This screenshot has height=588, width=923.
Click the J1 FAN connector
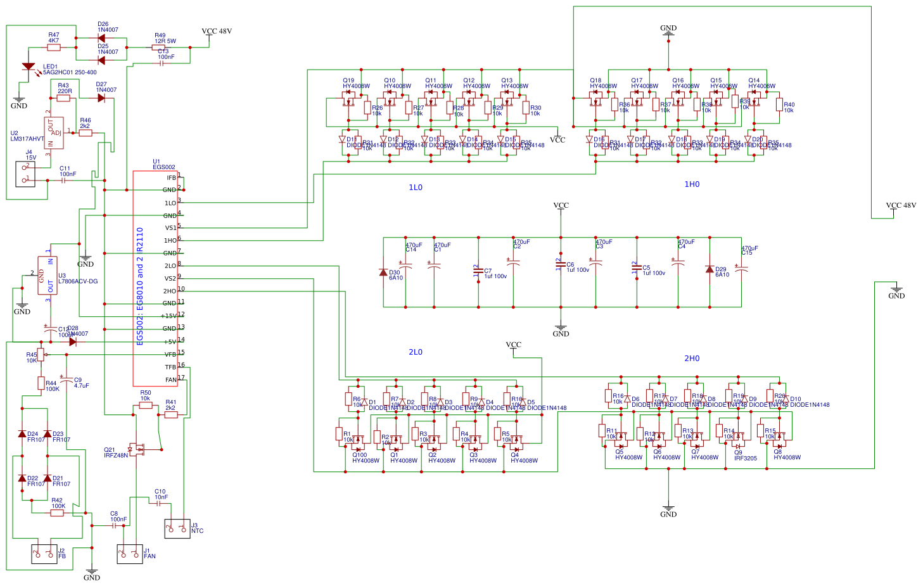click(130, 554)
